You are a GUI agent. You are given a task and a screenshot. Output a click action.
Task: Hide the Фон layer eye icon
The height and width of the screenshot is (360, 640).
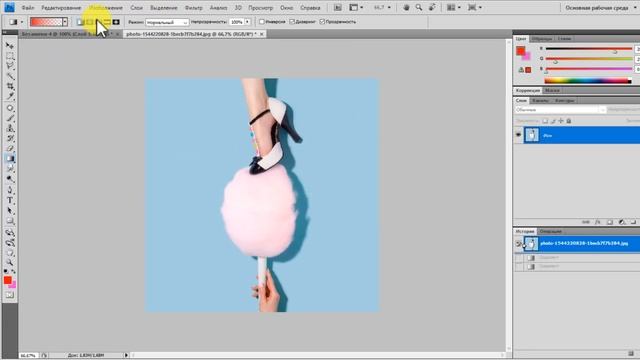518,135
